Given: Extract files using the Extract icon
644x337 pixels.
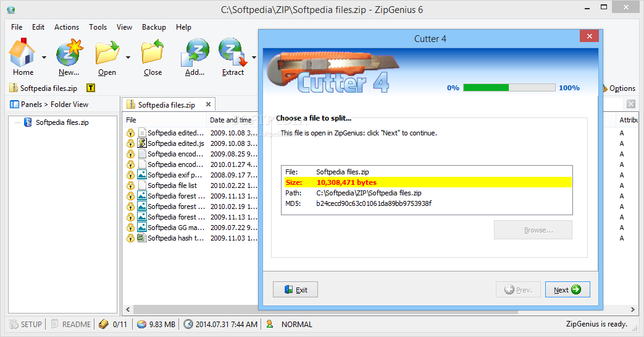Looking at the screenshot, I should click(x=233, y=53).
